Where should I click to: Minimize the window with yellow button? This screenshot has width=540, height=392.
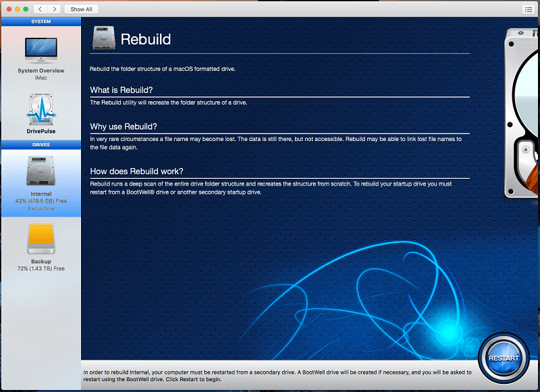tap(18, 9)
